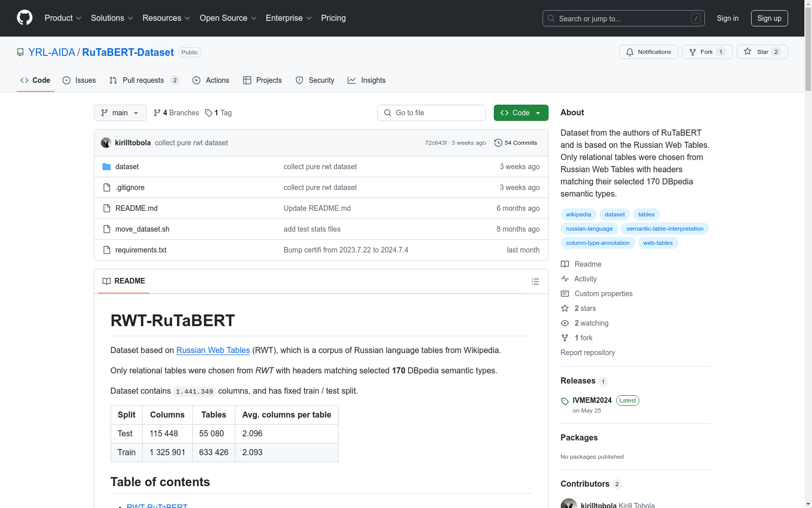Expand the Product menu
This screenshot has height=508, width=812.
click(63, 18)
